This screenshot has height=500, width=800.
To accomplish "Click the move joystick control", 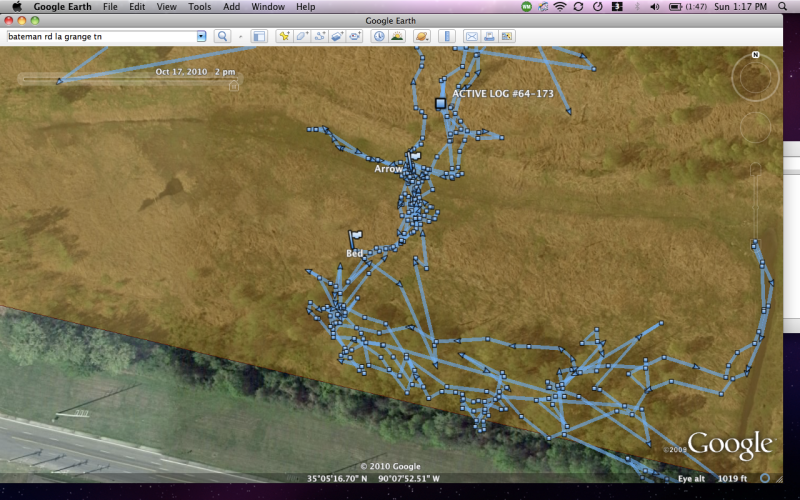I will 755,127.
